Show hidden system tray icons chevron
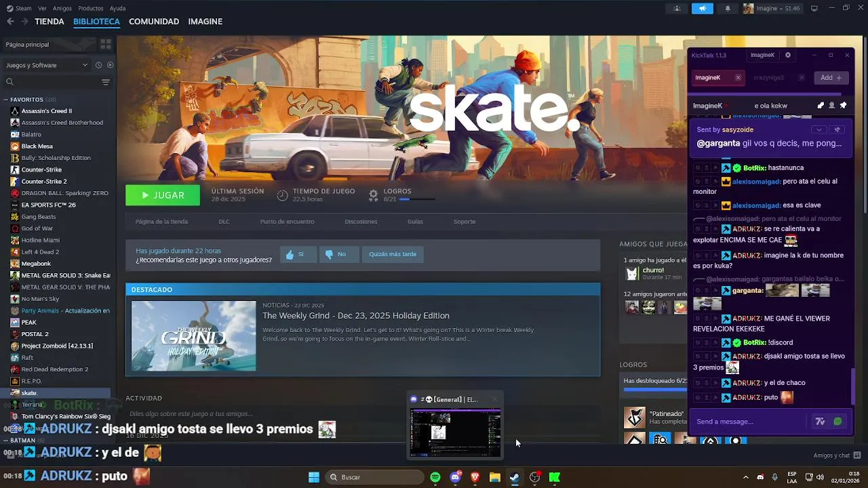This screenshot has height=488, width=868. (x=745, y=477)
